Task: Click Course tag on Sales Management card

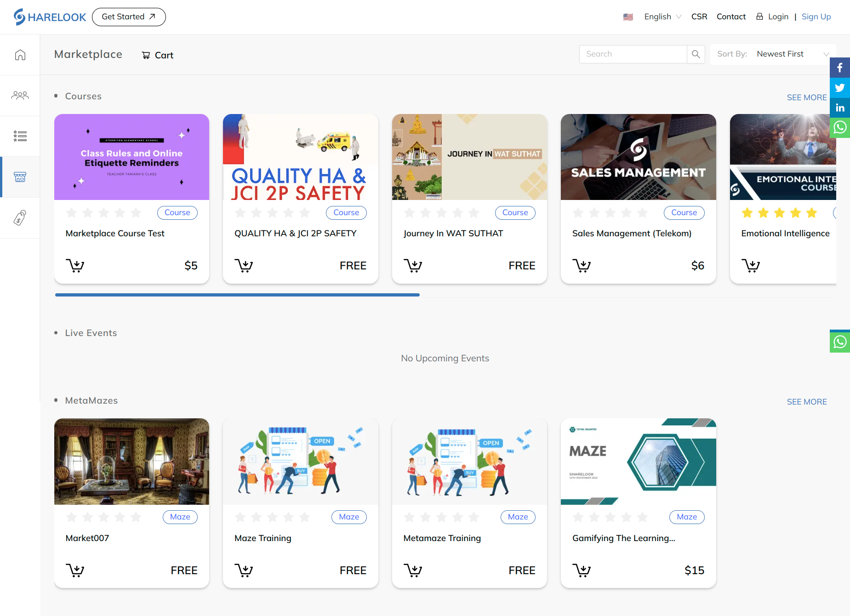Action: [x=684, y=213]
